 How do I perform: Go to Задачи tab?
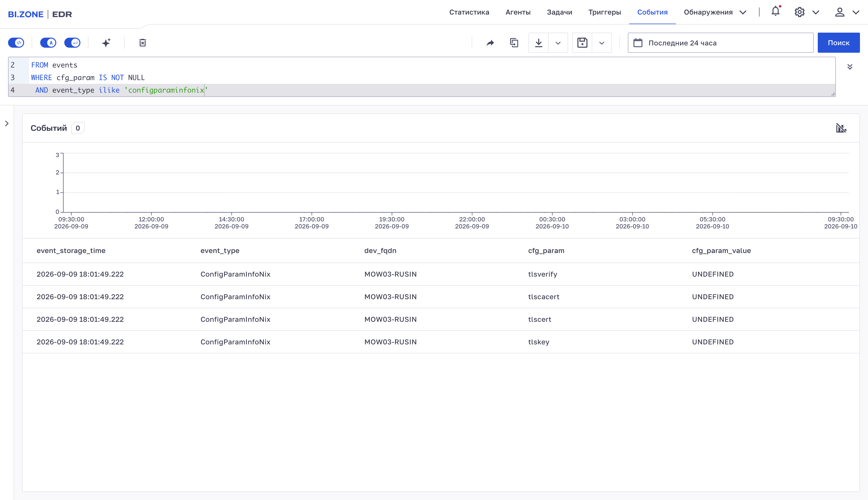pos(559,12)
